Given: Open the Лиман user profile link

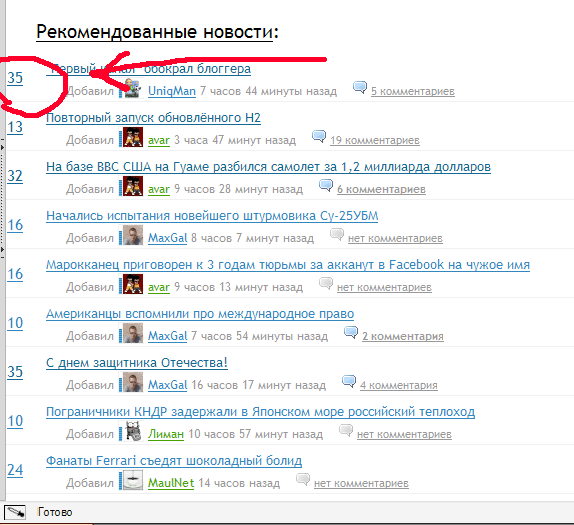Looking at the screenshot, I should click(x=166, y=434).
